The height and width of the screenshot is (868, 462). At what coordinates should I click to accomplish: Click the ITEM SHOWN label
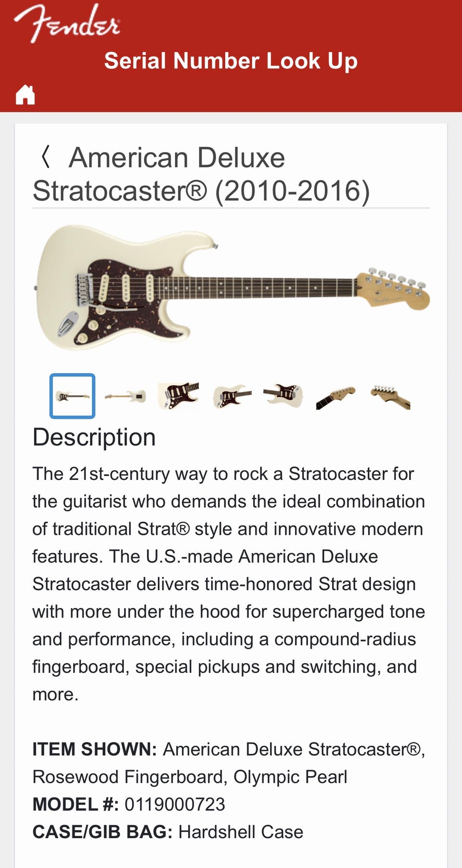[94, 749]
